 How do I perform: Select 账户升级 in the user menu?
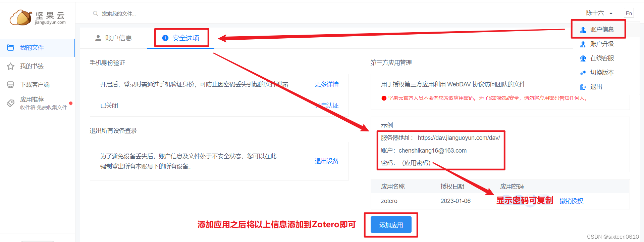(602, 44)
